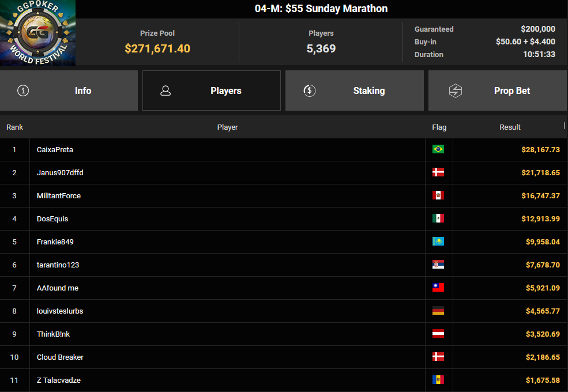Viewport: 568px width, 392px height.
Task: Click the Prop Bet hexagon icon
Action: tap(456, 91)
